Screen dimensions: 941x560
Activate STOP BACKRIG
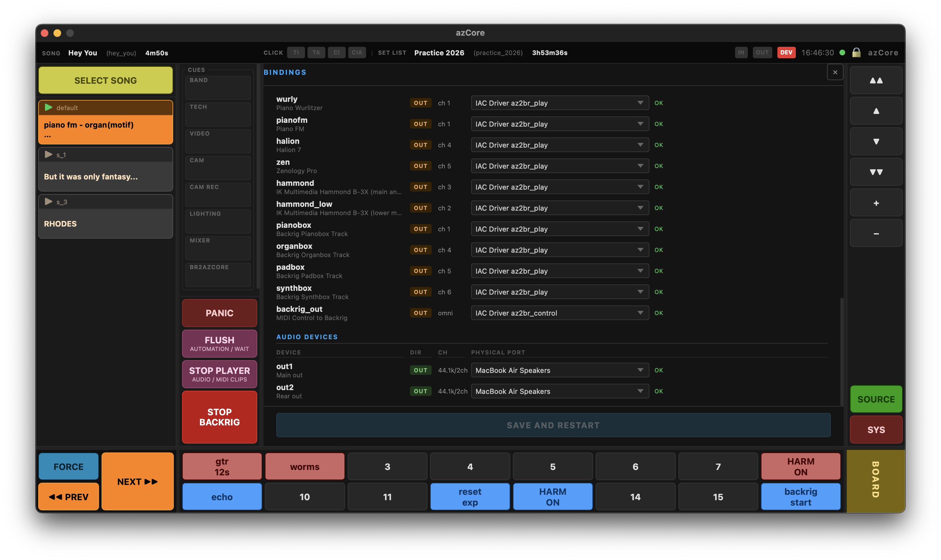point(219,416)
